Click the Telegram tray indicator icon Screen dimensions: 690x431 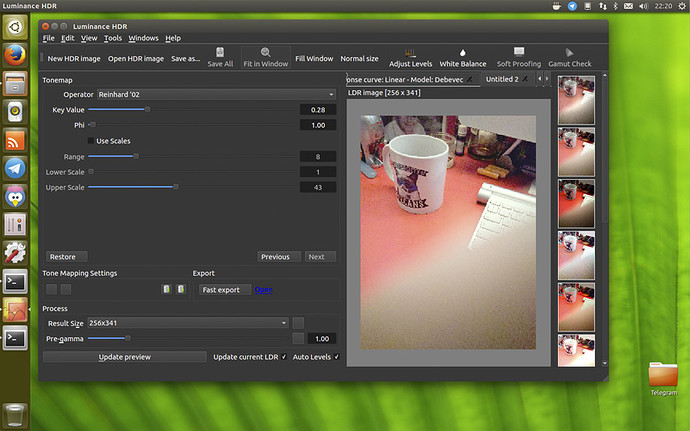tap(572, 6)
